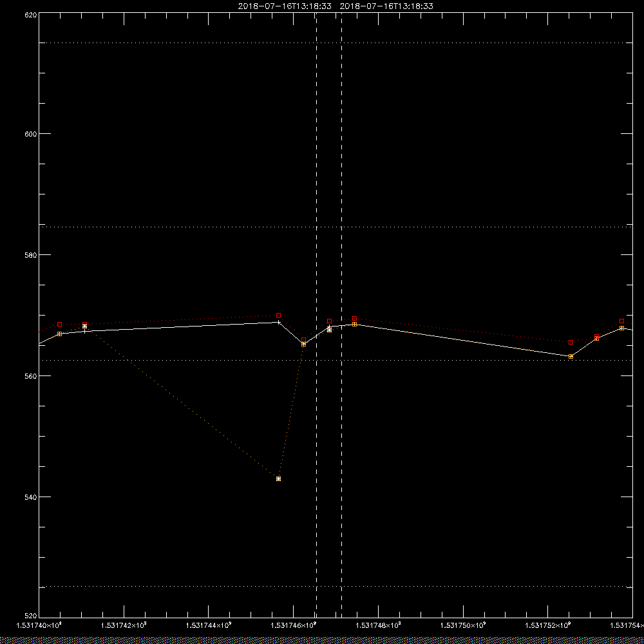Click the 540 y-axis label
Screen dimensions: 644x644
pyautogui.click(x=31, y=497)
